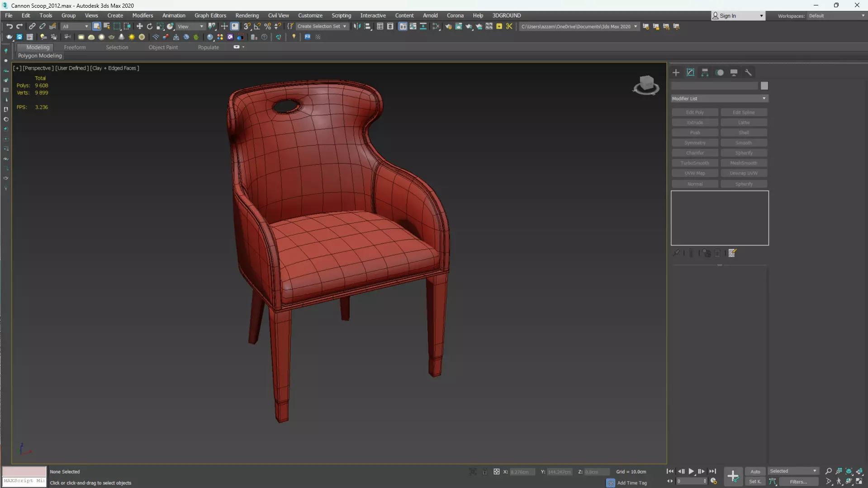Image resolution: width=868 pixels, height=488 pixels.
Task: Click the Unwrap UVW modifier button
Action: [x=744, y=173]
